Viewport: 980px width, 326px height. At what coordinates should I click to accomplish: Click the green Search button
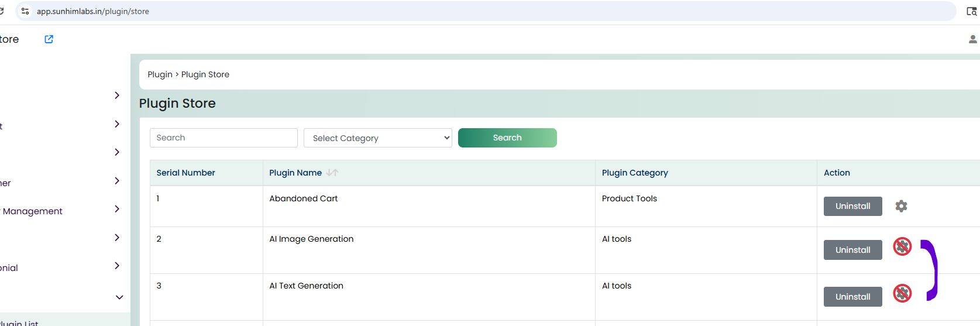507,138
